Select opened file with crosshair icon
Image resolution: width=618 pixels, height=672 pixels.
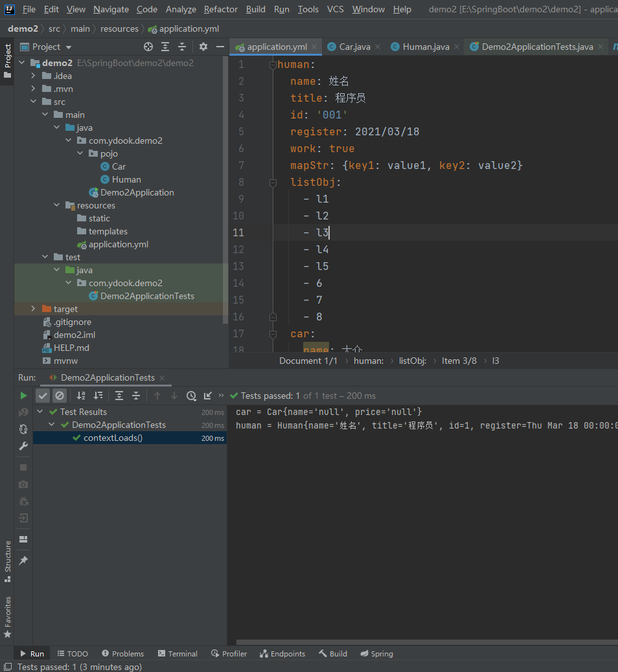[148, 47]
